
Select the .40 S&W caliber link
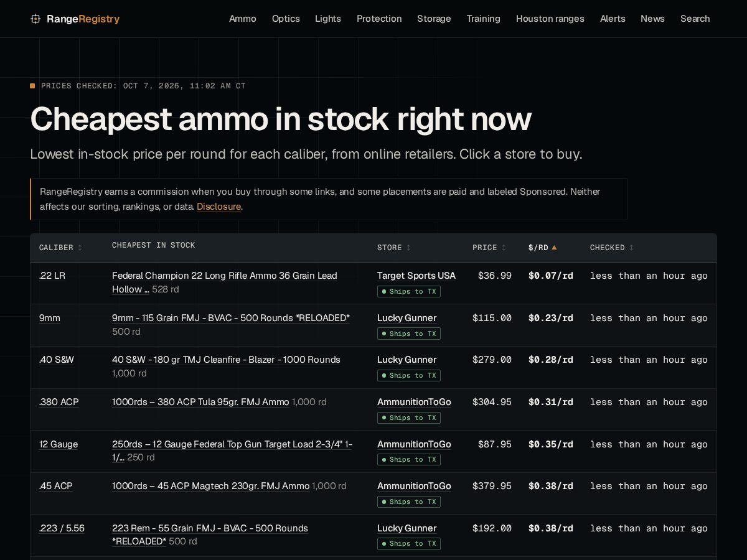[57, 360]
